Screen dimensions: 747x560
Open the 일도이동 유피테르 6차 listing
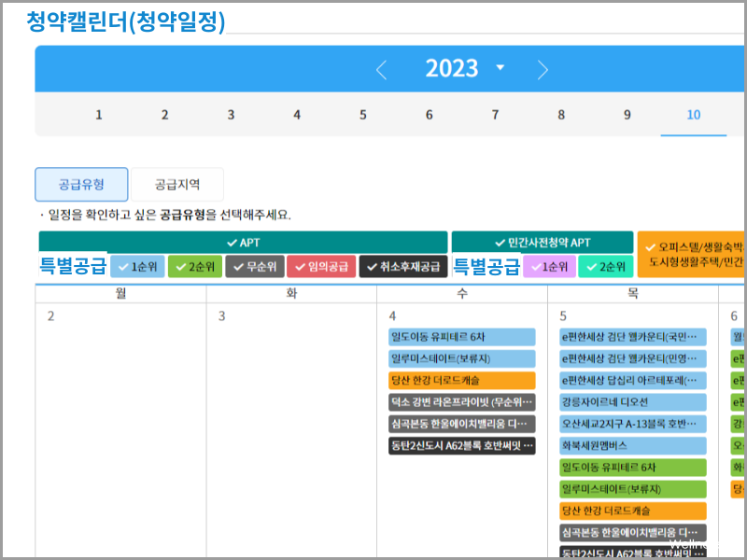[x=463, y=337]
